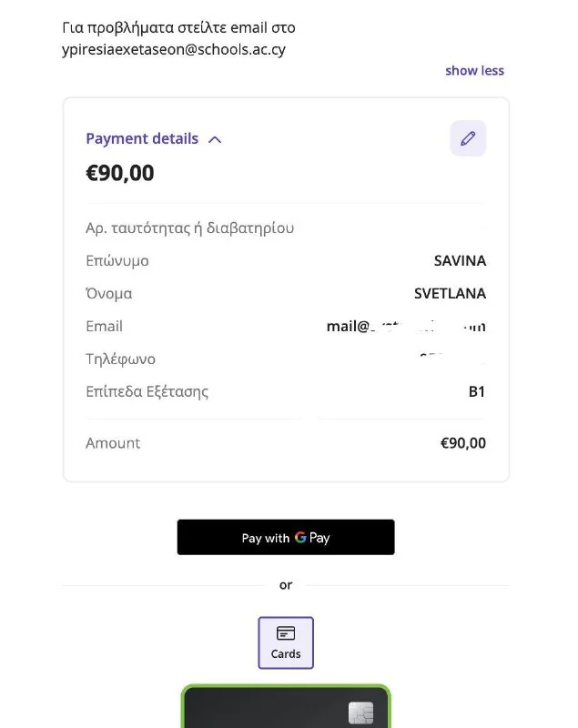The image size is (578, 728).
Task: Click the Amount label
Action: 113,443
